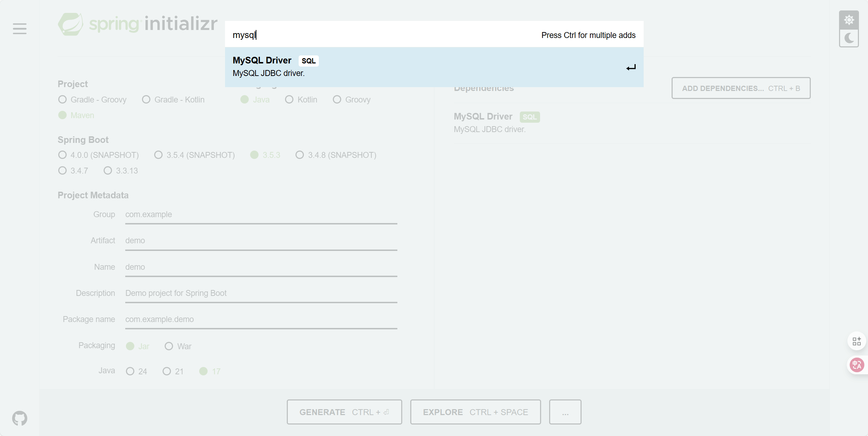Switch to light theme sun icon

(x=849, y=20)
